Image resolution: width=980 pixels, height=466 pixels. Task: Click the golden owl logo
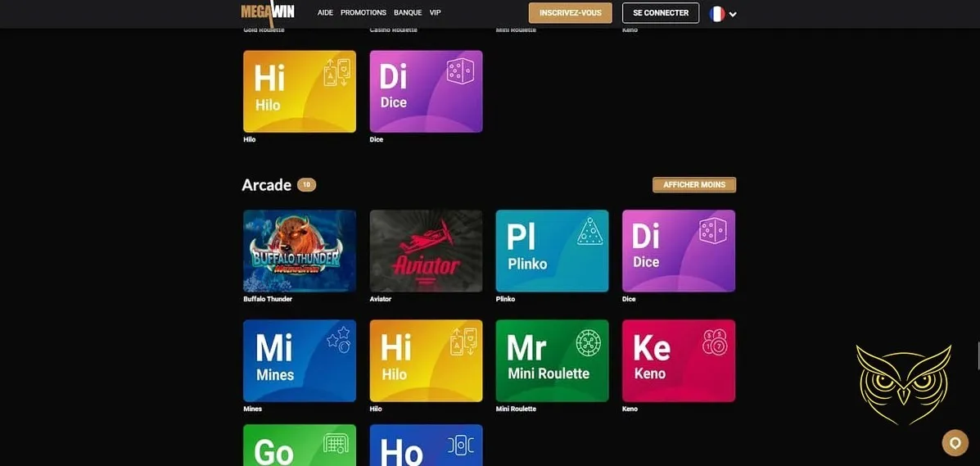(x=903, y=383)
